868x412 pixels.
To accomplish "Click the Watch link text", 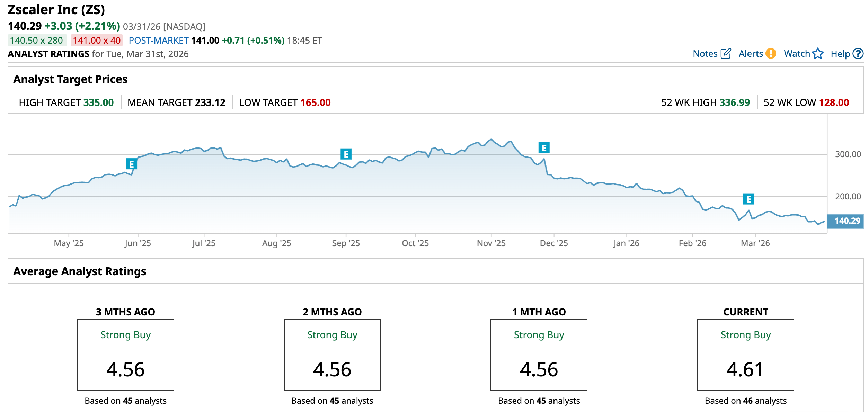I will 797,54.
